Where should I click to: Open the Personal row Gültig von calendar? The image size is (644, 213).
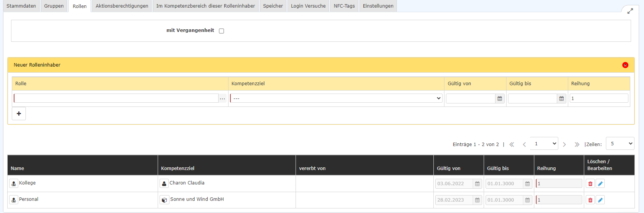coord(477,200)
